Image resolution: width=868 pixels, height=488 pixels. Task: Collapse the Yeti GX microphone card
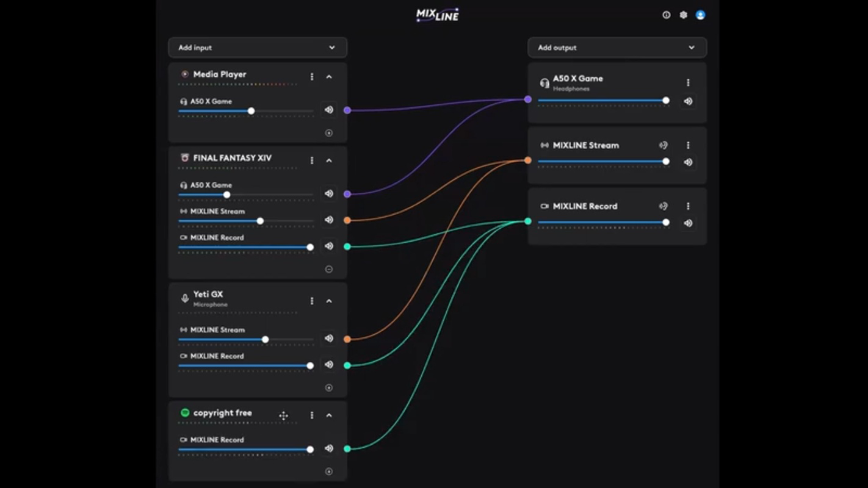point(329,301)
